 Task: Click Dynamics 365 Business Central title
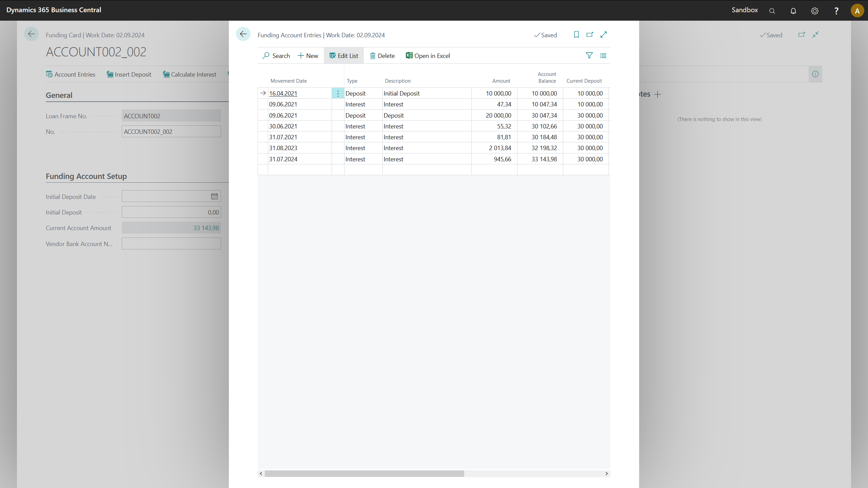tap(54, 10)
